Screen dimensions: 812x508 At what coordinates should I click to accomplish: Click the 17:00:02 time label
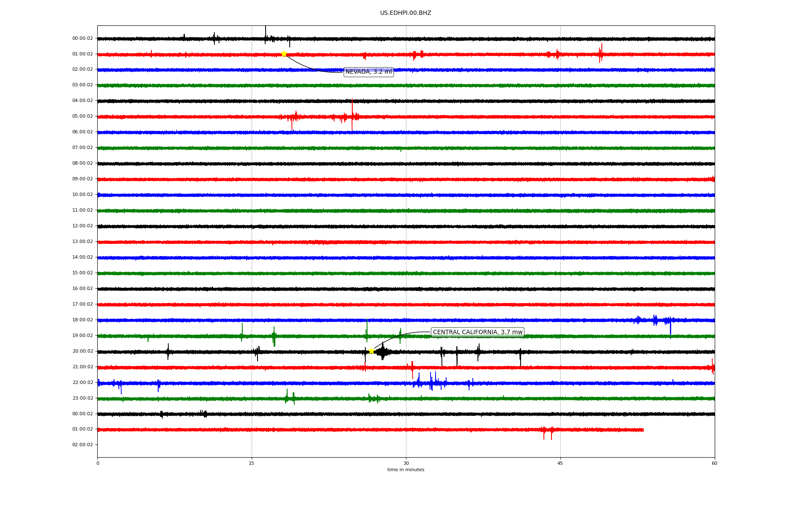(x=82, y=304)
